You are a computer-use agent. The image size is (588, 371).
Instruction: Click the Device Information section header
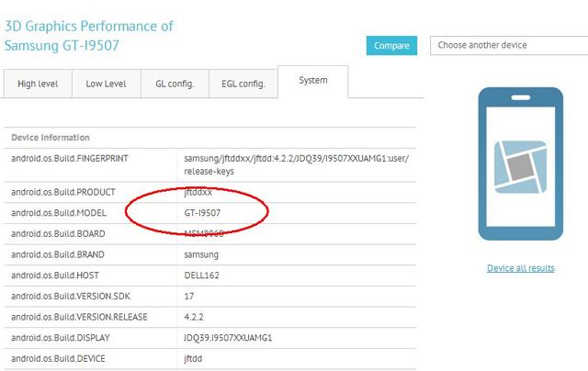tap(51, 138)
